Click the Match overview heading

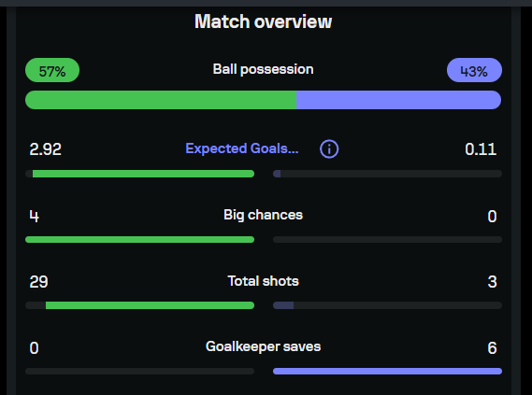[x=263, y=21]
